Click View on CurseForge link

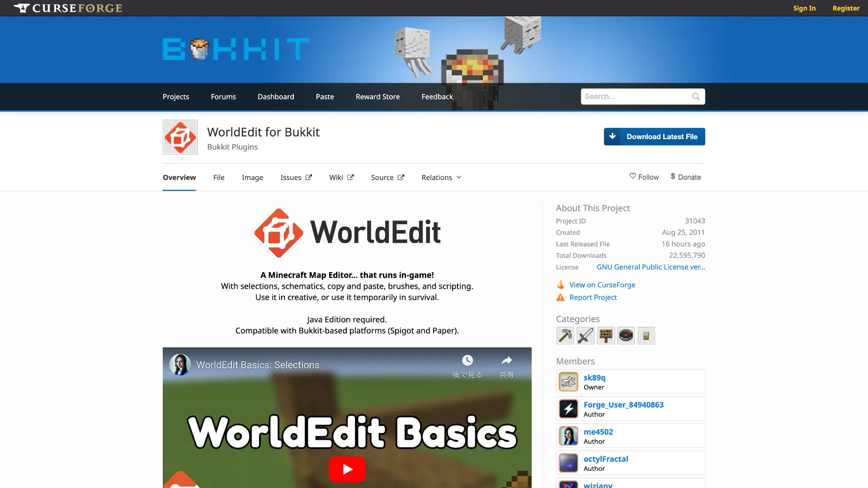tap(602, 285)
